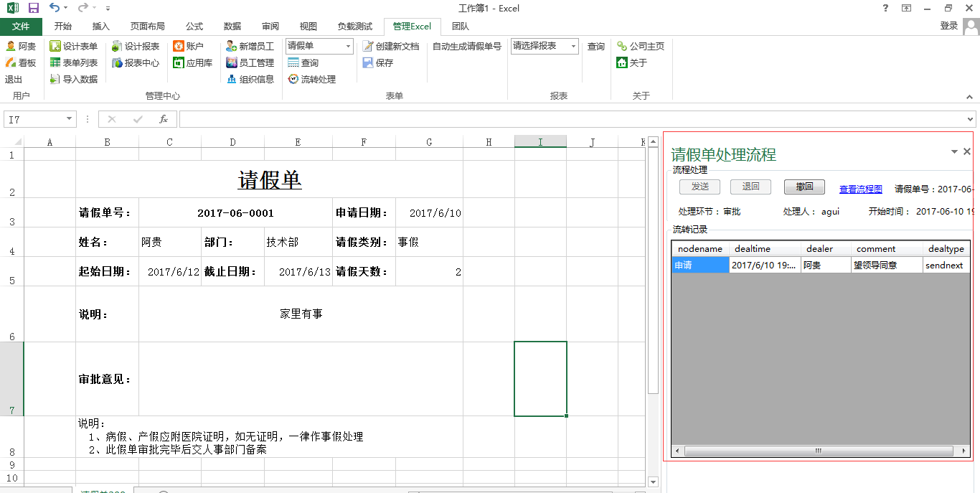
Task: Open the Quick Access Toolbar customize arrow
Action: coord(108,9)
